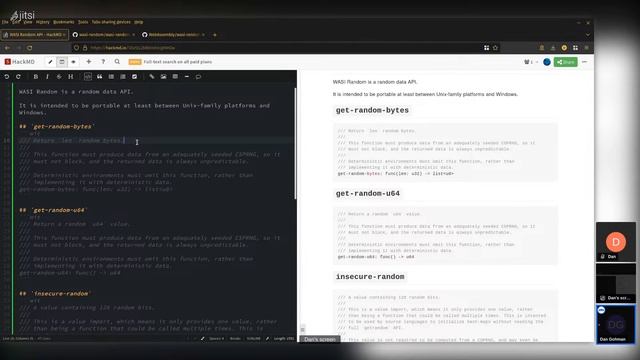Open Spaces indentation setting in status bar
Image resolution: width=640 pixels, height=360 pixels.
point(216,338)
